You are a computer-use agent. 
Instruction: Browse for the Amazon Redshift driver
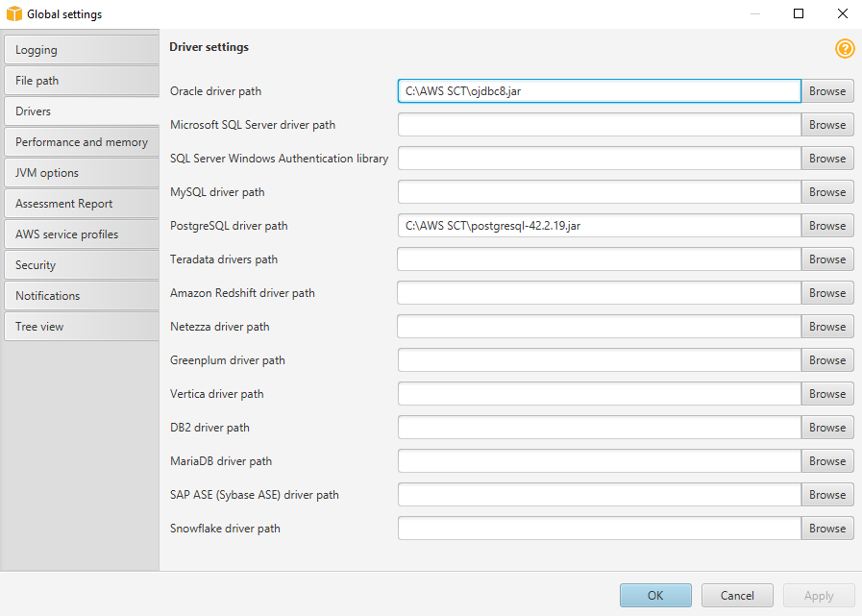tap(826, 292)
